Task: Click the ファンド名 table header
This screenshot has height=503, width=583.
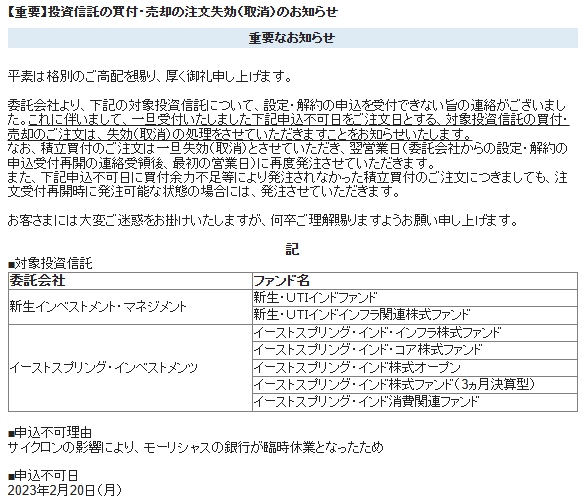Action: click(x=415, y=281)
